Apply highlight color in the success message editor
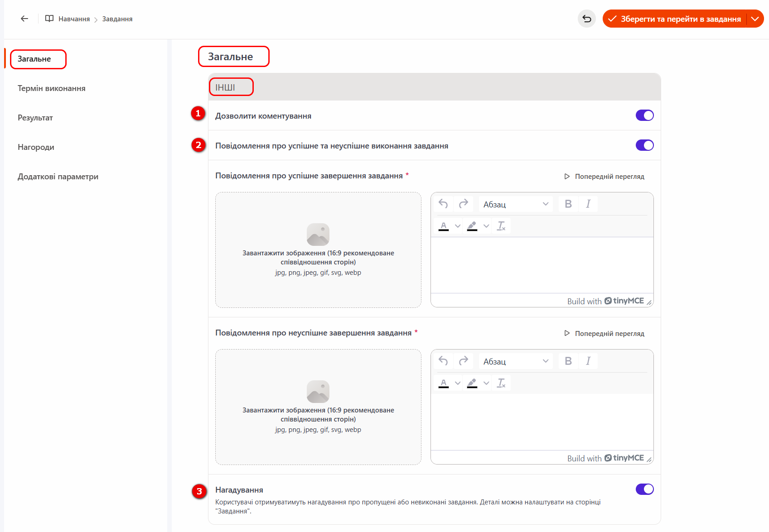This screenshot has height=532, width=769. [472, 226]
